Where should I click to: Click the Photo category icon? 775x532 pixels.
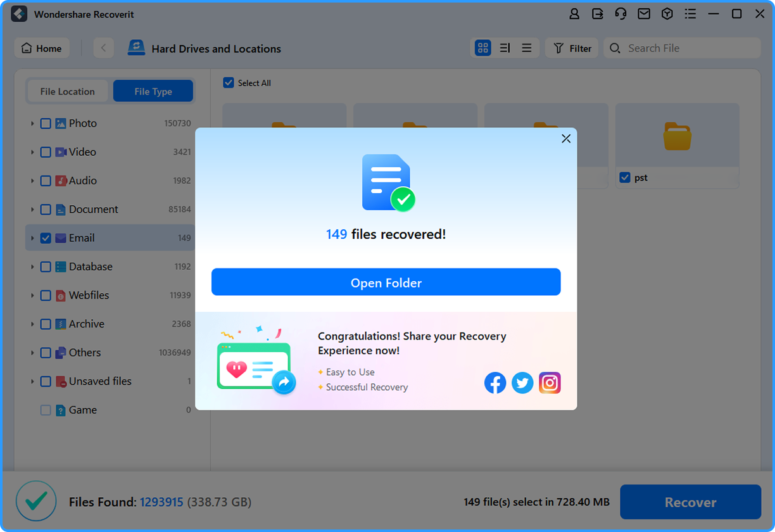(x=61, y=123)
